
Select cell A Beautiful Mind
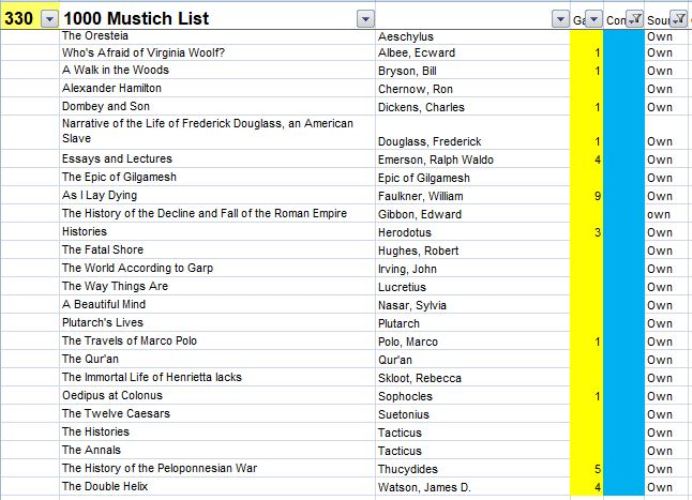(217, 304)
